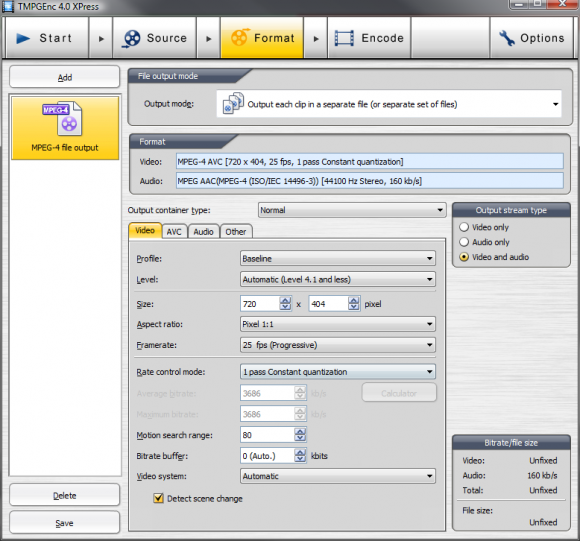The height and width of the screenshot is (541, 580).
Task: Click the Bitrate buffer spinner
Action: pyautogui.click(x=300, y=456)
